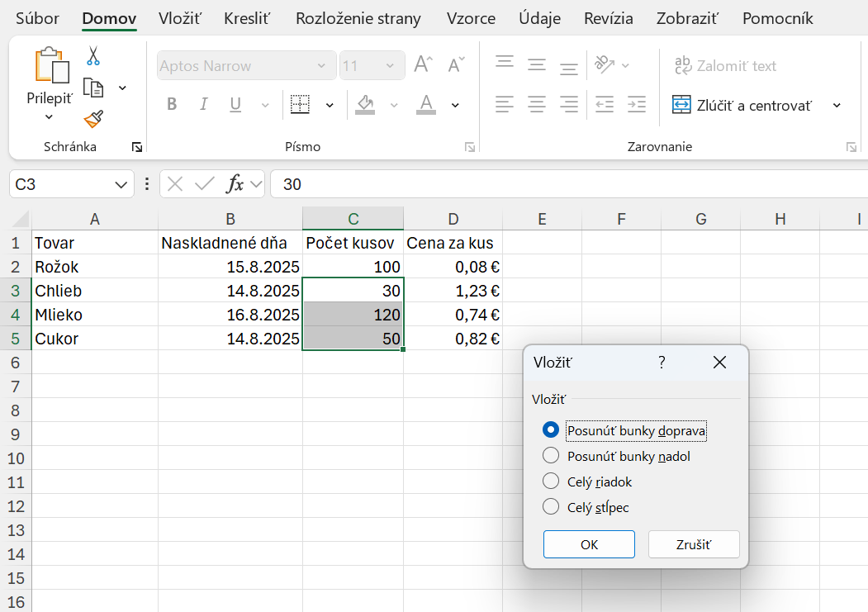Click the formula bar input showing 30
This screenshot has height=612, width=868.
(570, 184)
